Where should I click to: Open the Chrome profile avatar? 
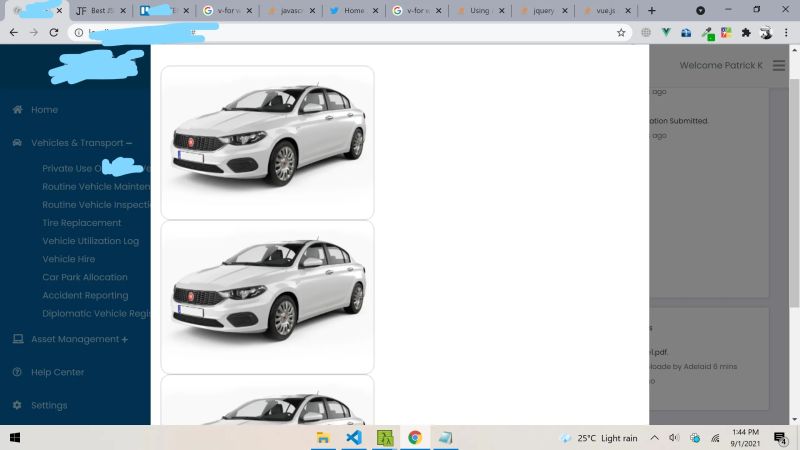coord(766,33)
